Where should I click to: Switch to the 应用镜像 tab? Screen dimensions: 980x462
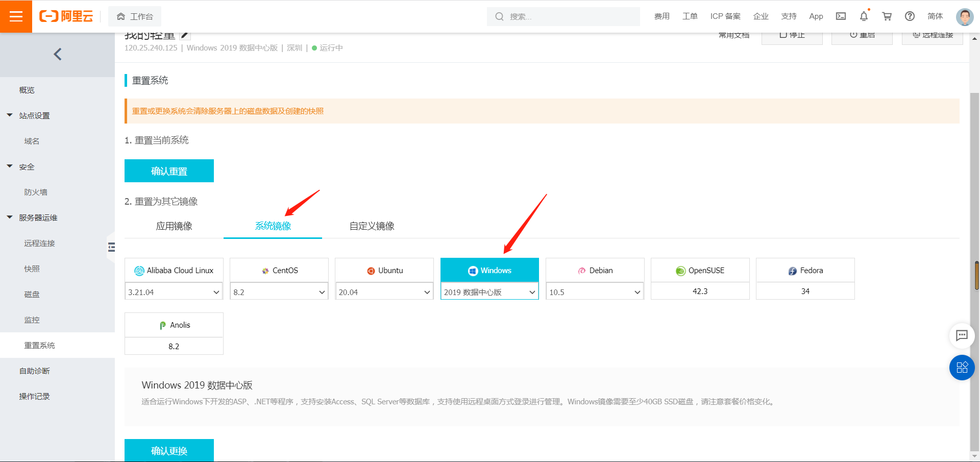coord(174,226)
